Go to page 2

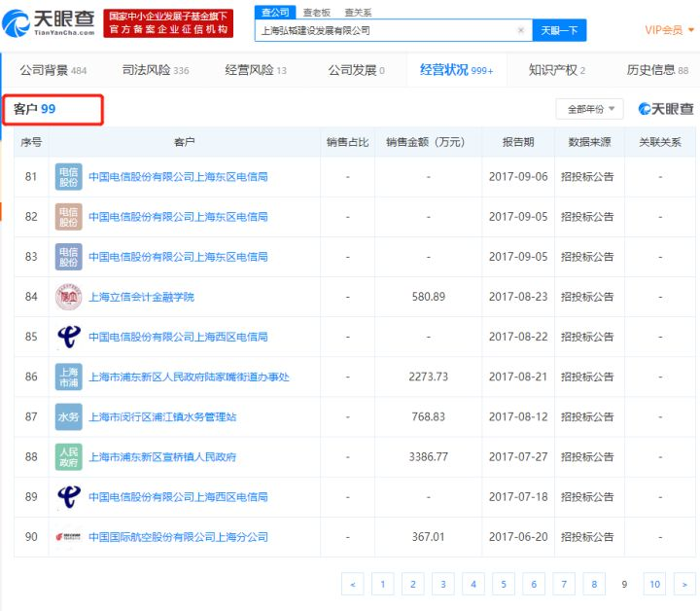pyautogui.click(x=413, y=584)
